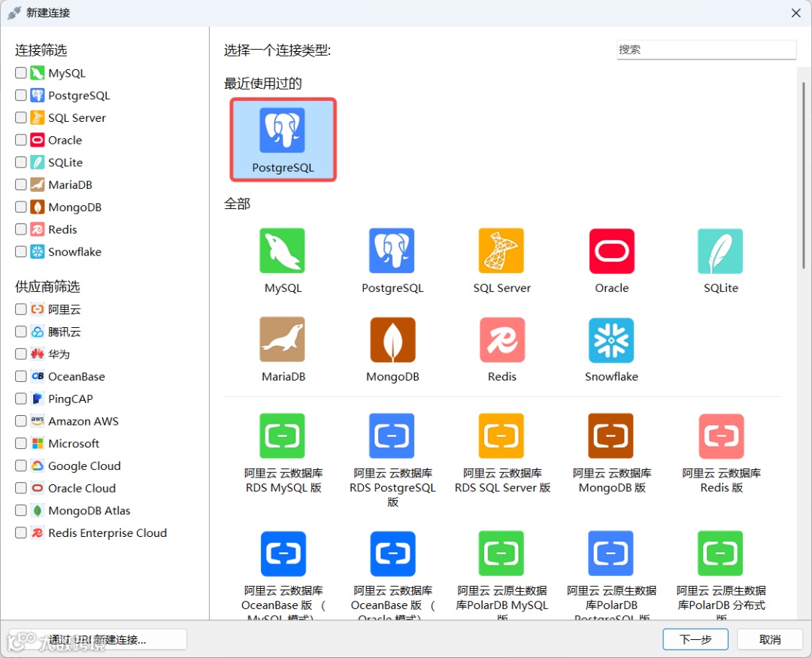Viewport: 812px width, 658px height.
Task: Choose PostgreSQL in the All section
Action: pos(392,250)
